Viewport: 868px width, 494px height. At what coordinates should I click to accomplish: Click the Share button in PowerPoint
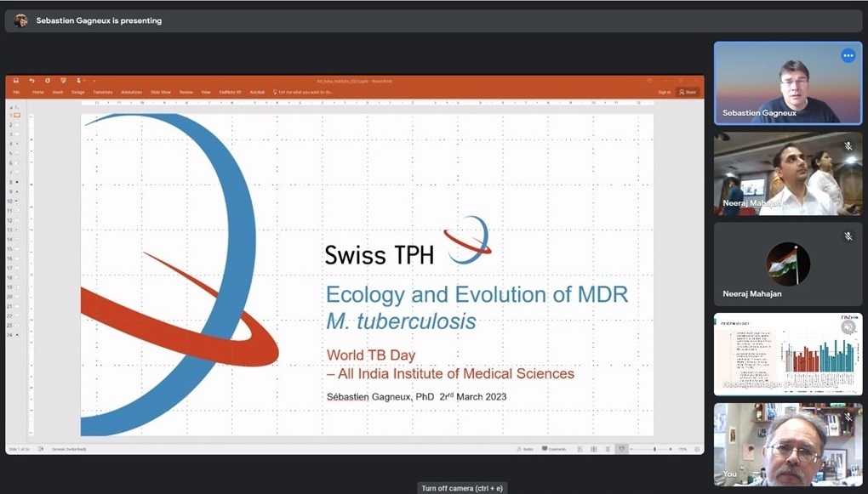[x=688, y=93]
